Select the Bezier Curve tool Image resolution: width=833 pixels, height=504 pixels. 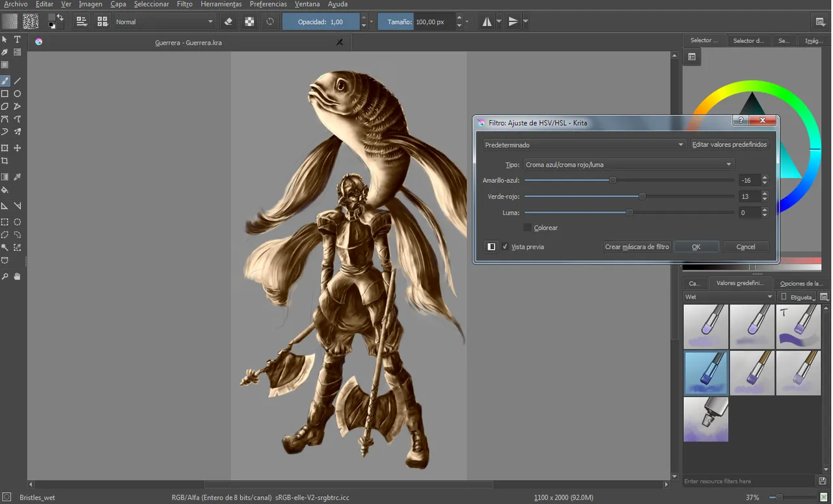[x=5, y=119]
